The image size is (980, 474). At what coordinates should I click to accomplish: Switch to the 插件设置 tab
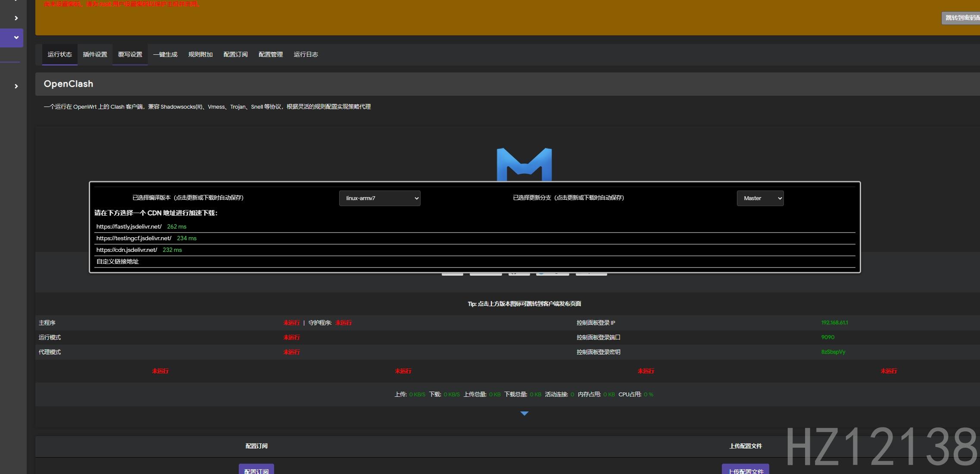(x=95, y=54)
